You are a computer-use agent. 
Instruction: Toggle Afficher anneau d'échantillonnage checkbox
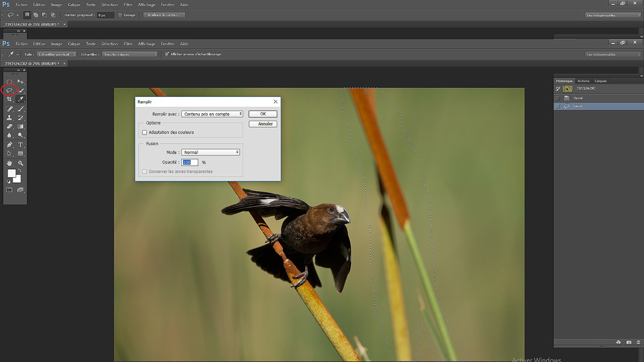point(167,54)
